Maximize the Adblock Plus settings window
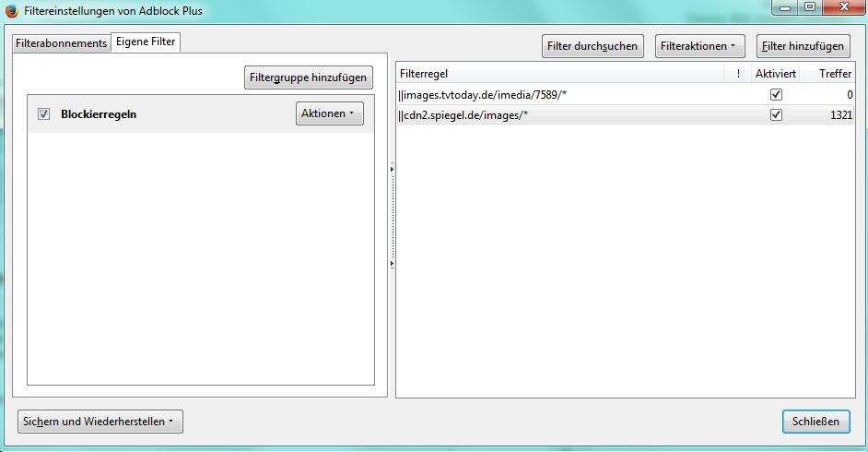This screenshot has width=868, height=452. tap(810, 7)
